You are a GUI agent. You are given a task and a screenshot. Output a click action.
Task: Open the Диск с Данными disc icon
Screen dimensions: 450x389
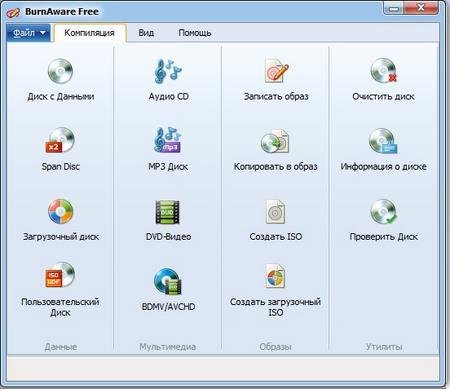click(x=60, y=71)
